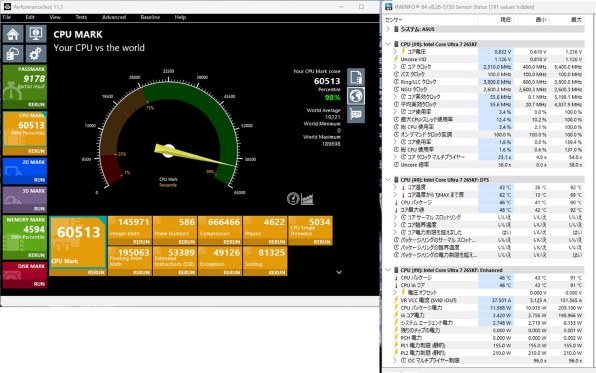596x373 pixels.
Task: Select the NGU クロック row
Action: [x=488, y=89]
